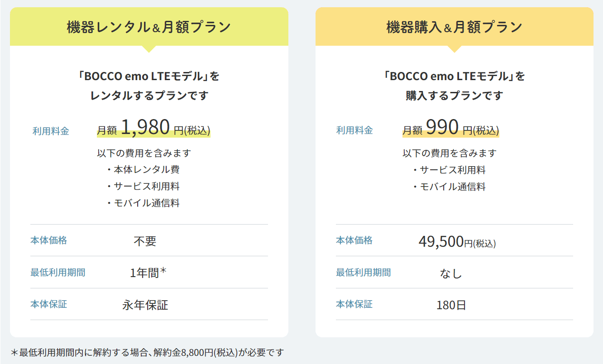Click the 永年保証 warranty value
The image size is (603, 364).
(x=145, y=305)
